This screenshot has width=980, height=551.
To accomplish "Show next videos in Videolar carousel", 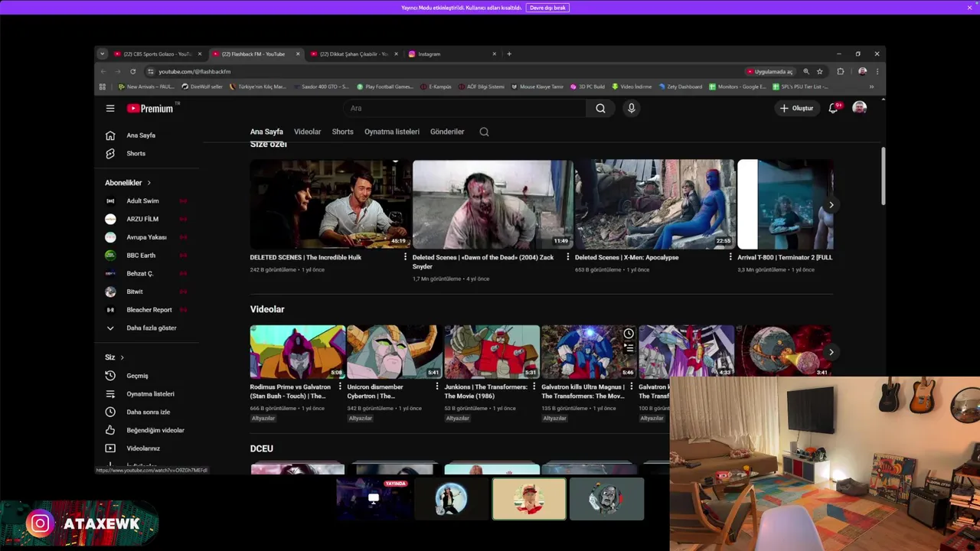I will click(x=831, y=352).
